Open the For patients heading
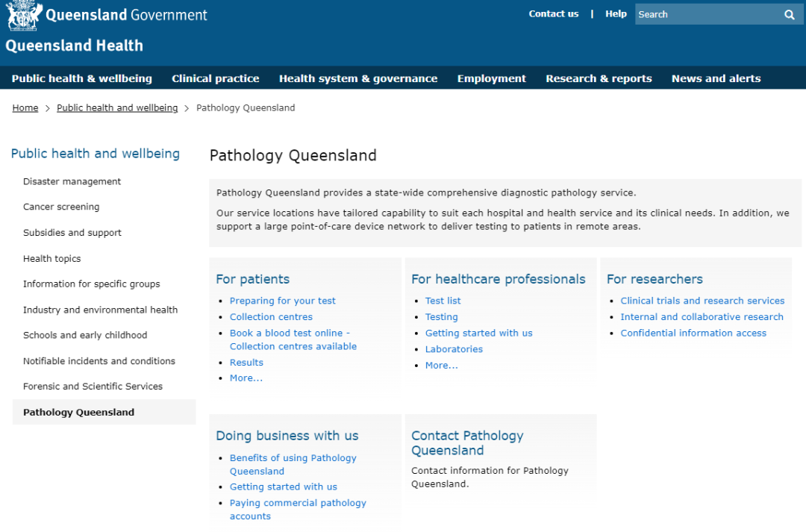The width and height of the screenshot is (806, 532). 253,279
